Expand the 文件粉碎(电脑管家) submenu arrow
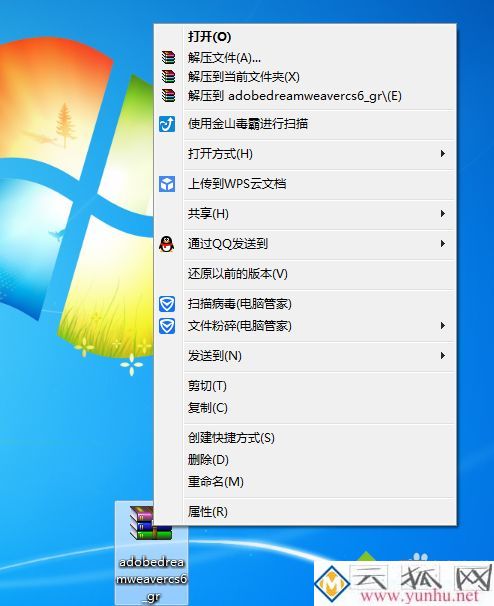The height and width of the screenshot is (606, 494). 443,326
